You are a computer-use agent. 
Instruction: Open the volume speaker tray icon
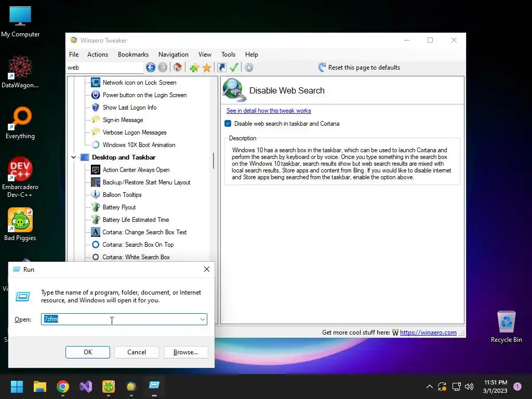tap(469, 387)
